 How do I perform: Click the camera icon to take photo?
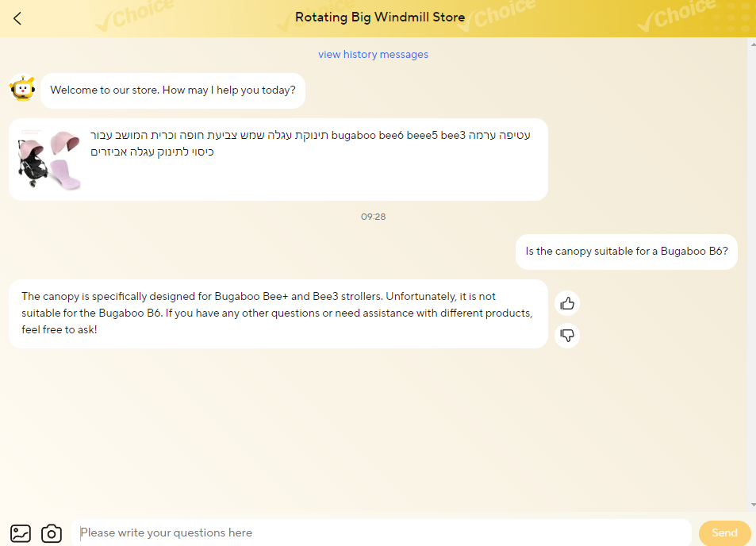click(52, 533)
